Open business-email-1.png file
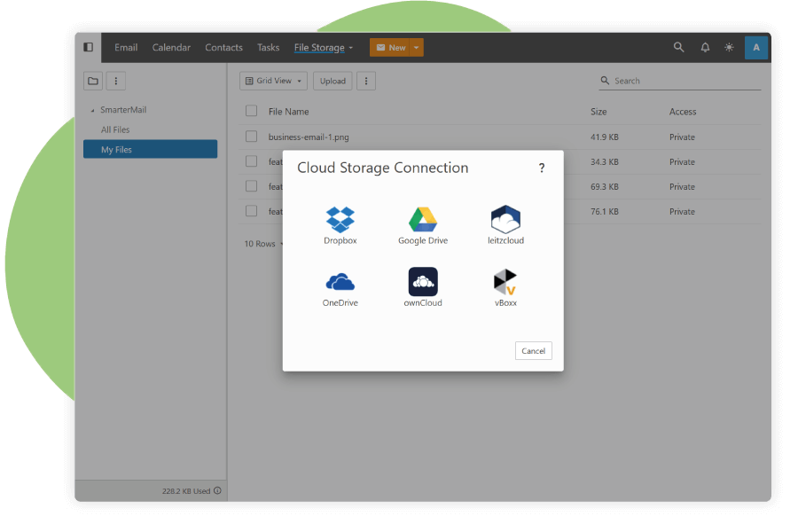798x532 pixels. click(309, 137)
